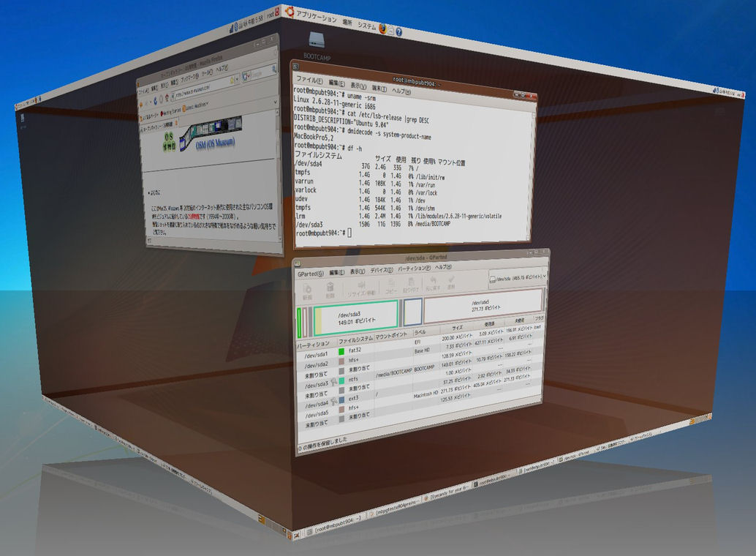The width and height of the screenshot is (756, 556).
Task: Click the Paste partition tool in GParted
Action: pyautogui.click(x=410, y=285)
